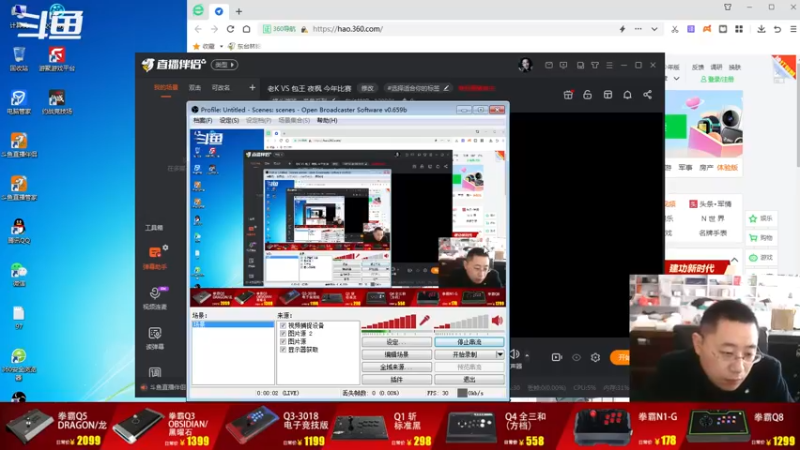Open the 帮助(H) menu in OBS
The width and height of the screenshot is (800, 450).
coord(327,120)
